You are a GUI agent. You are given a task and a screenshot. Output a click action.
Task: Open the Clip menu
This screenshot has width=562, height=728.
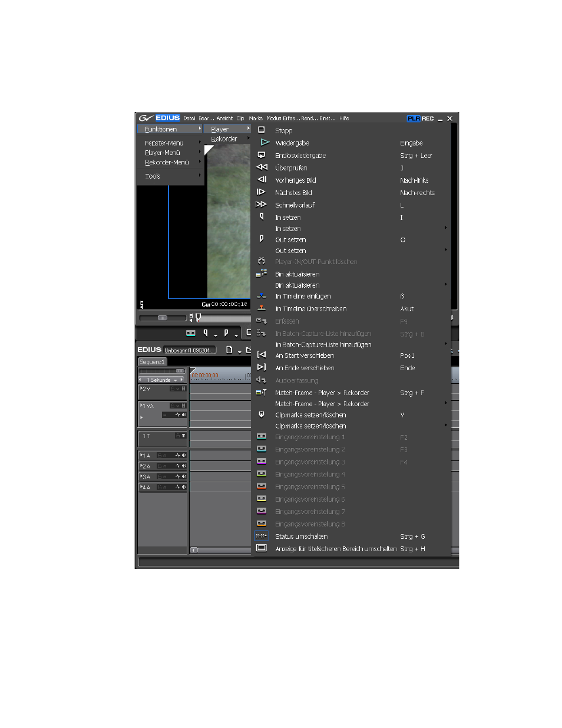[x=240, y=118]
